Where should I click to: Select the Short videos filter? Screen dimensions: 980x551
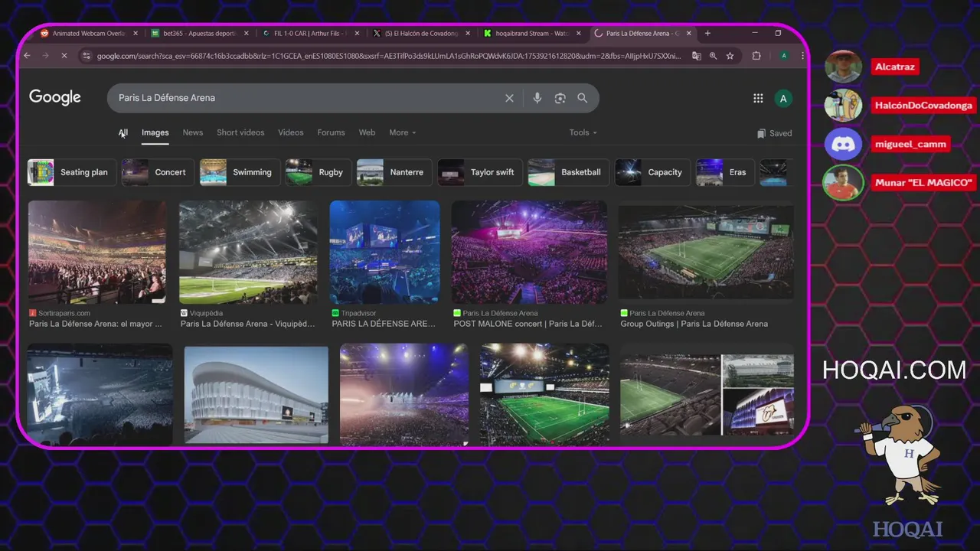click(x=240, y=132)
